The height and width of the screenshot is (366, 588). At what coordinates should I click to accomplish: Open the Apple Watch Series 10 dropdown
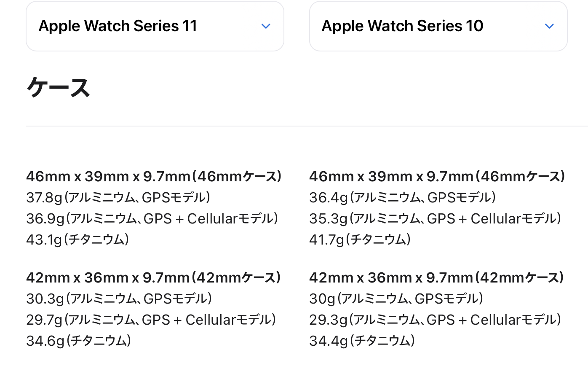pyautogui.click(x=438, y=26)
